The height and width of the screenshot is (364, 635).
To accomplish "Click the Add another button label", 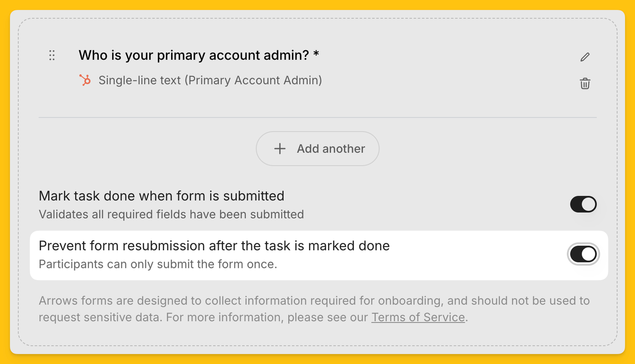I will point(331,149).
